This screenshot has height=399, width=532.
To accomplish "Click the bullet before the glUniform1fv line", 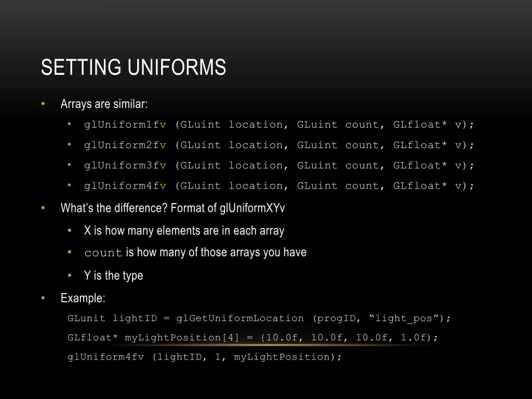I will pyautogui.click(x=70, y=124).
